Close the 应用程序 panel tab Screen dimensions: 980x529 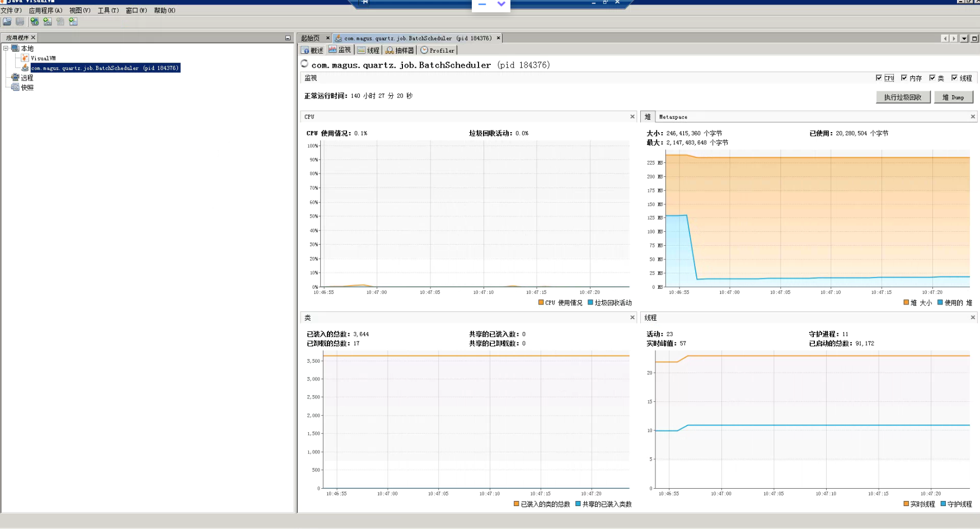click(x=33, y=38)
